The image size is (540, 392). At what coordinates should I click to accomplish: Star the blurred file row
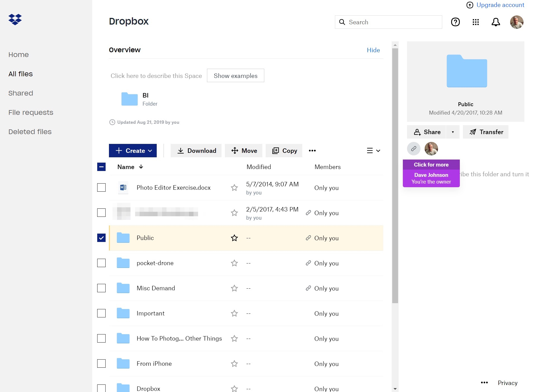pos(234,213)
